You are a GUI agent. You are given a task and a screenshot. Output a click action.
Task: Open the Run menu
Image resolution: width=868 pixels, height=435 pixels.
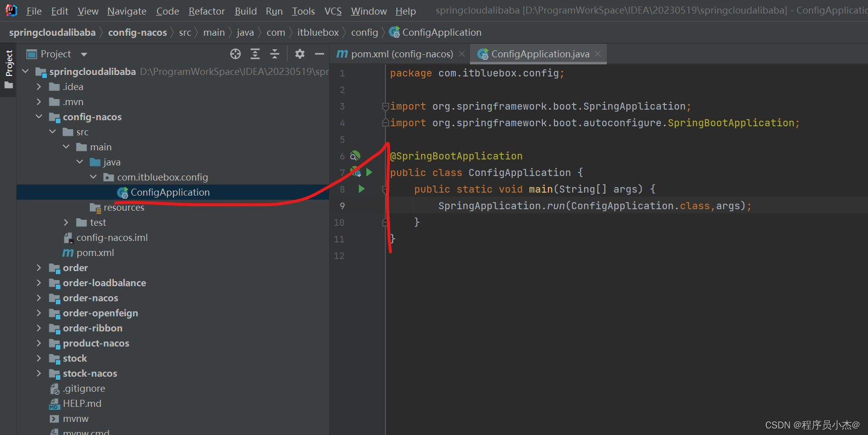pos(274,11)
